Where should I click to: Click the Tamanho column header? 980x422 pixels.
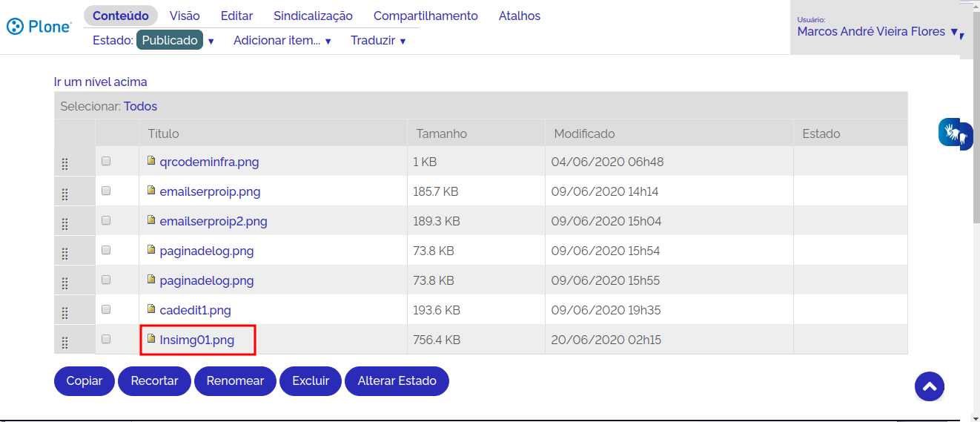[476, 133]
